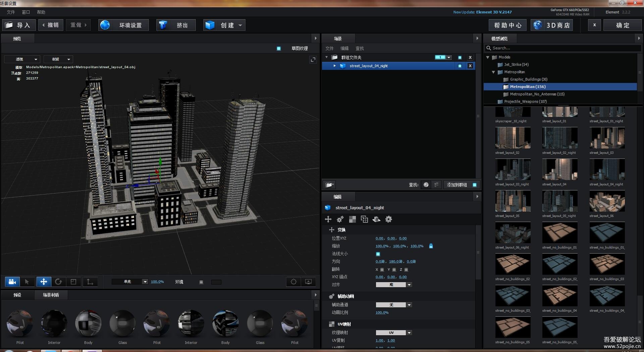Open the 文件 menu
The width and height of the screenshot is (644, 352).
pos(10,12)
